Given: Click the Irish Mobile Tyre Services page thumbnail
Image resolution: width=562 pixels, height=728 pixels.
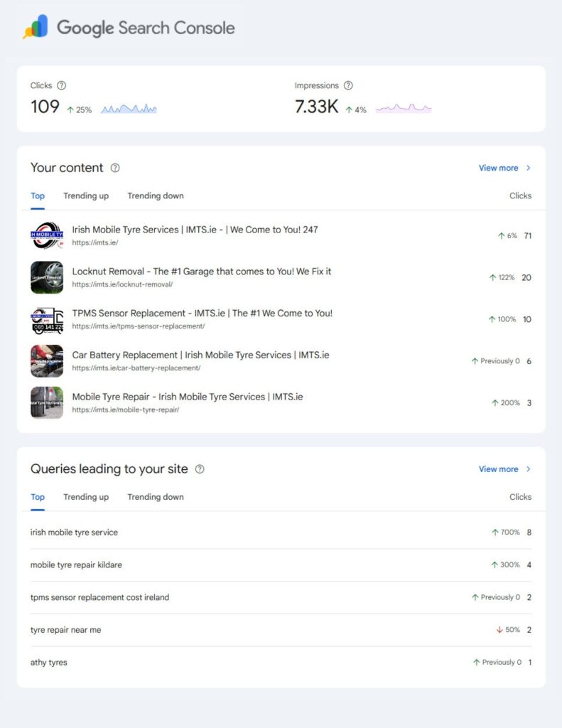Looking at the screenshot, I should pos(47,236).
